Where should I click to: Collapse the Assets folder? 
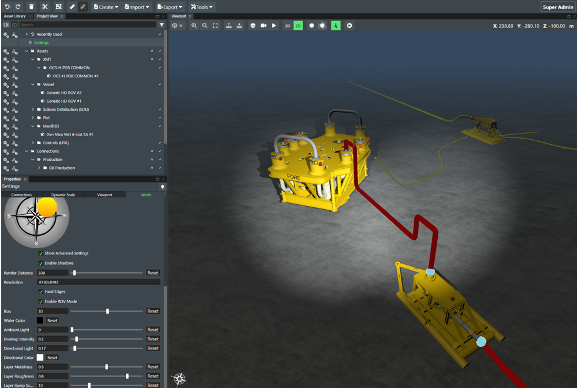[x=26, y=51]
